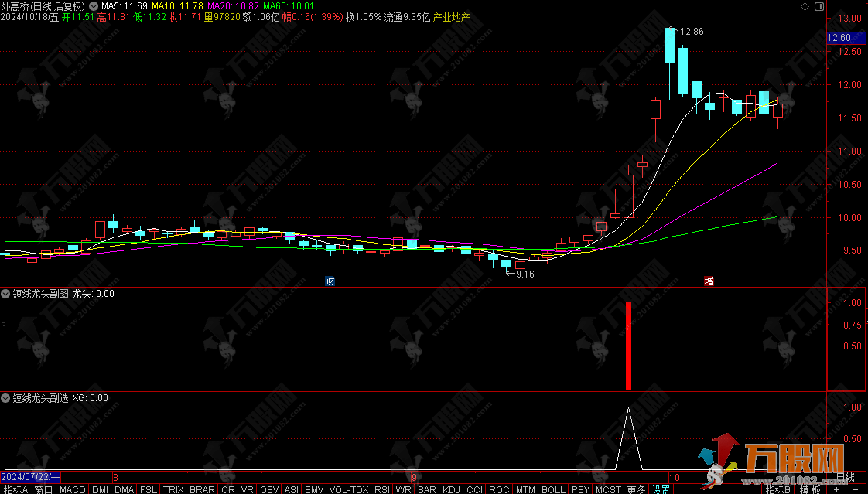Switch to EMV indicator
Screen dimensions: 868x494
314,489
